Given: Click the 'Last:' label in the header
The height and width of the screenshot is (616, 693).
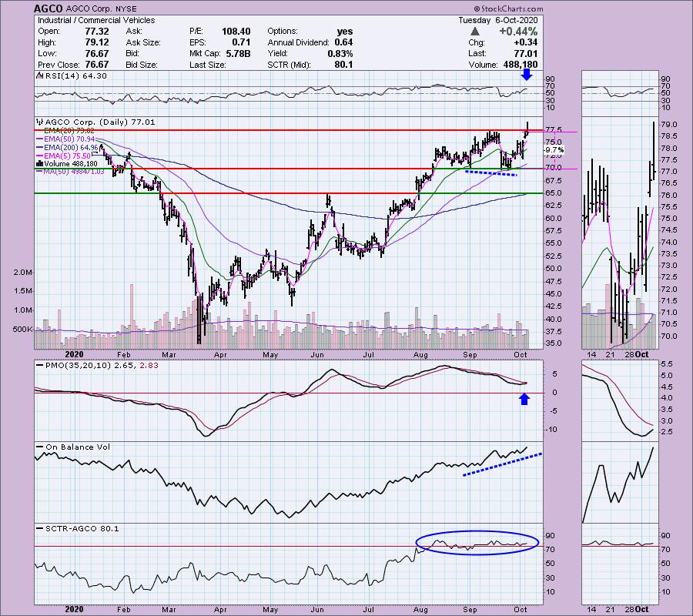Looking at the screenshot, I should pyautogui.click(x=477, y=53).
